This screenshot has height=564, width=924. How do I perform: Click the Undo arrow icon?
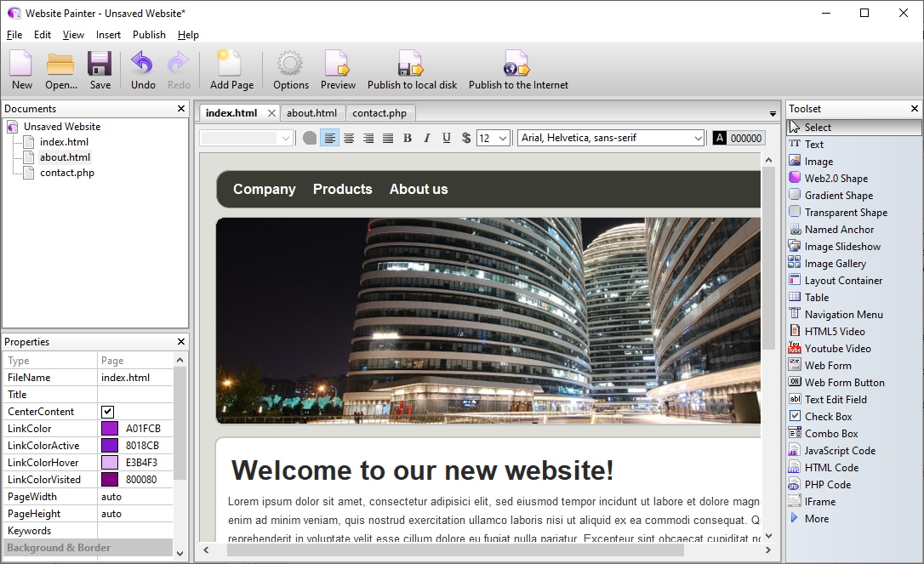click(142, 63)
